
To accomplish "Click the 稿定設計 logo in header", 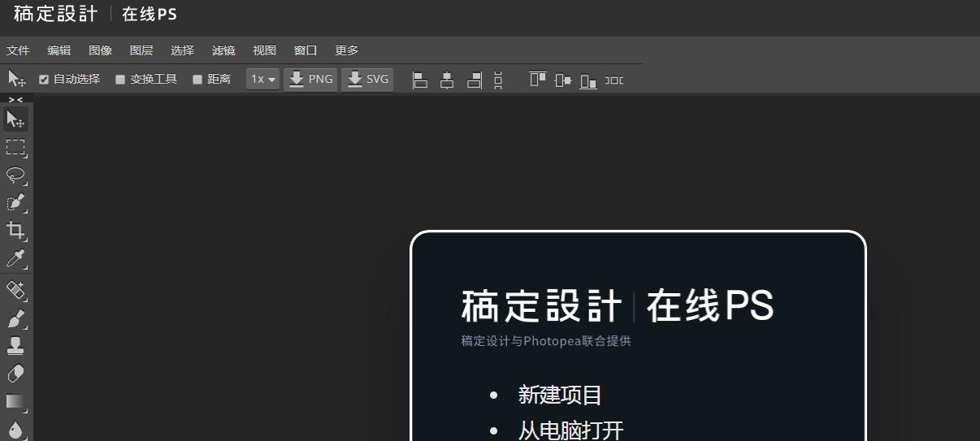I will tap(55, 14).
